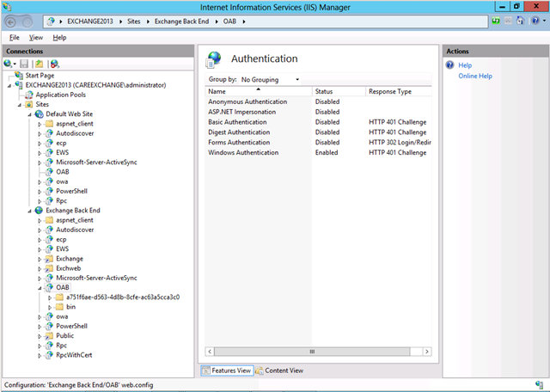550x392 pixels.
Task: Click the Application Pools icon
Action: click(x=29, y=95)
